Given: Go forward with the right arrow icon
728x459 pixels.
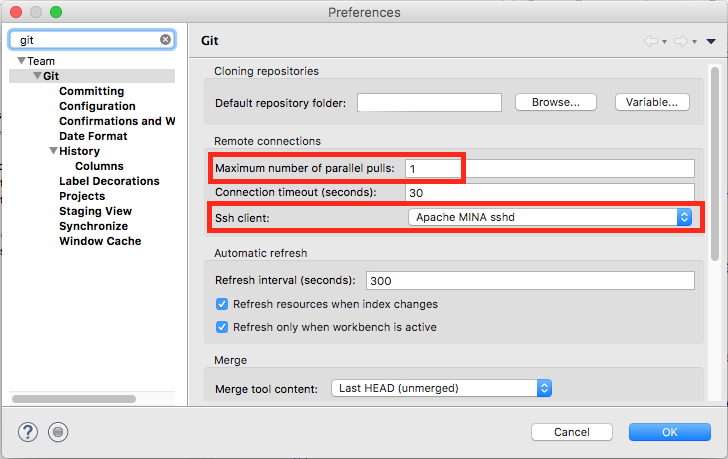Looking at the screenshot, I should click(681, 41).
